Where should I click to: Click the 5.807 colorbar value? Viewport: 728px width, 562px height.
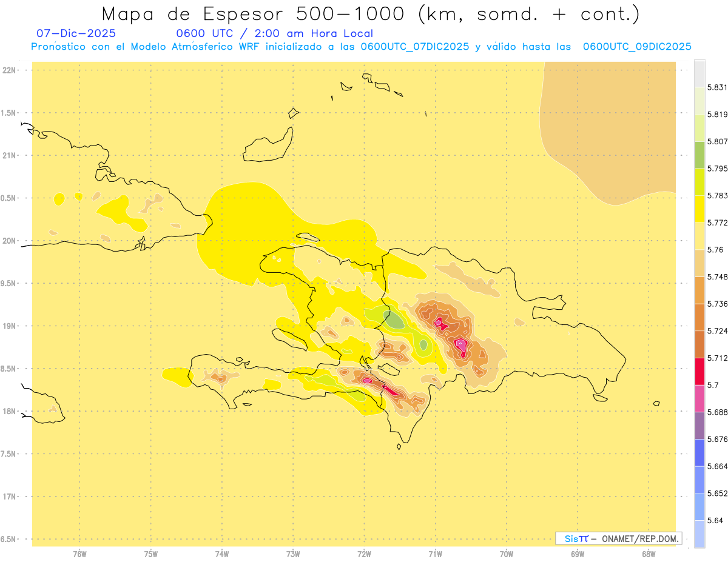(718, 141)
